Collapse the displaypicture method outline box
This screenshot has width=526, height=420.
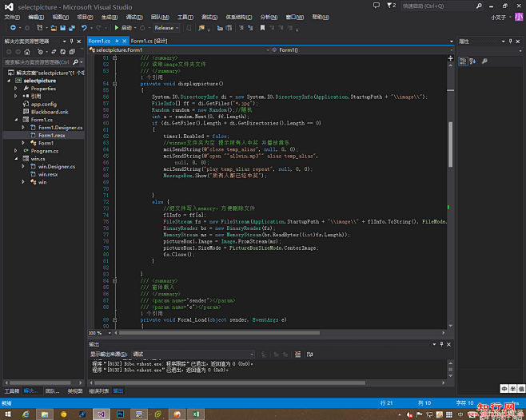[x=115, y=83]
